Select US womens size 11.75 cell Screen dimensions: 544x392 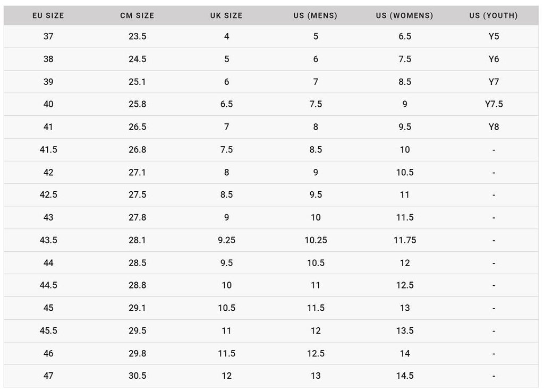click(x=405, y=240)
